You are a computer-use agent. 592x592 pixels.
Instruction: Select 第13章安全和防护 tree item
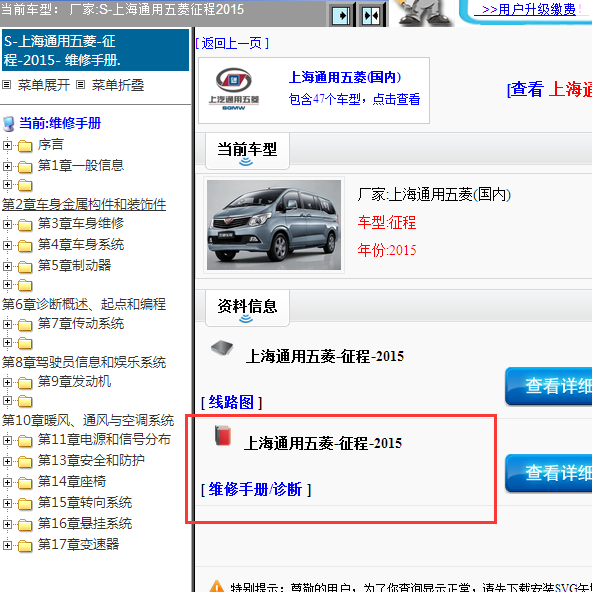(x=91, y=460)
